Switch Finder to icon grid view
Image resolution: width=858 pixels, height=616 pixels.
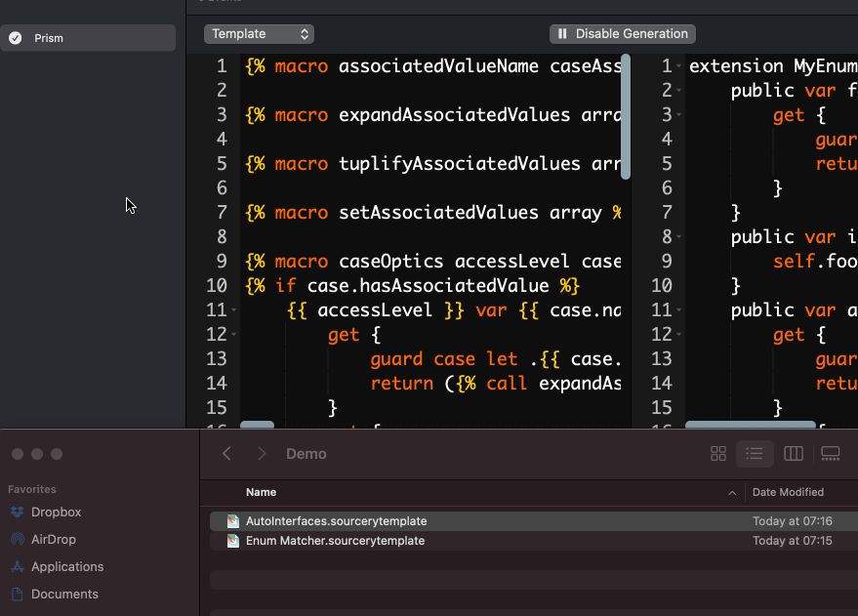(718, 454)
